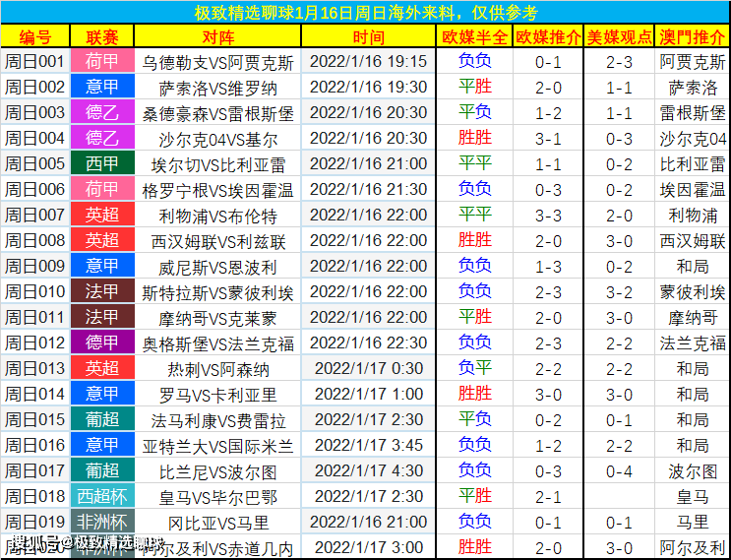Click the 对阵 column header
The image size is (731, 560).
tap(217, 37)
